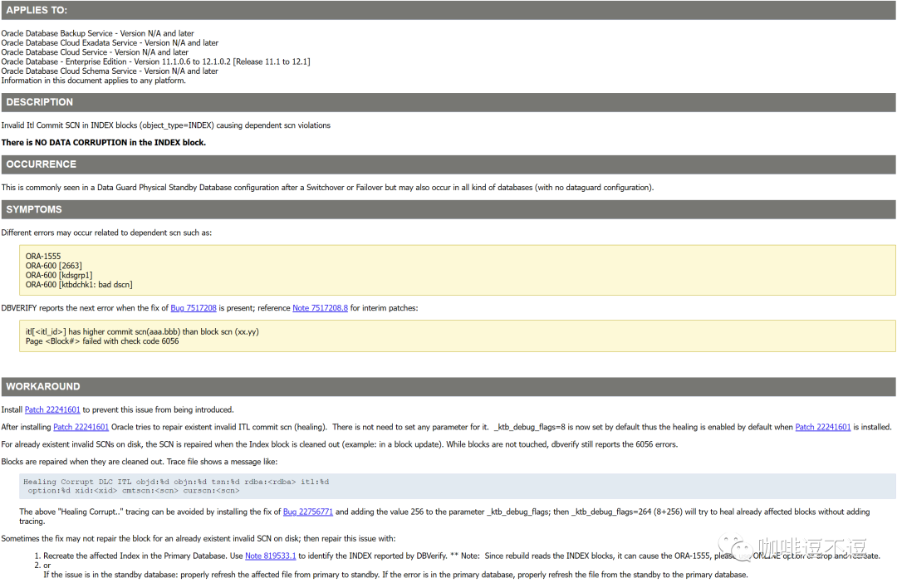
Task: Click 'If the issue is in the standby database' sentence
Action: tap(395, 575)
